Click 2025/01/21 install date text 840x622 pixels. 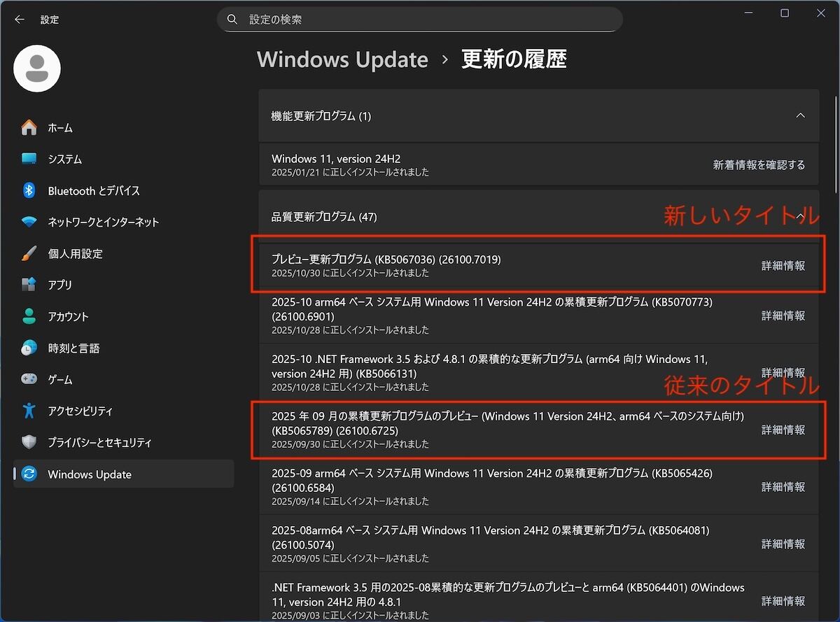tap(350, 172)
